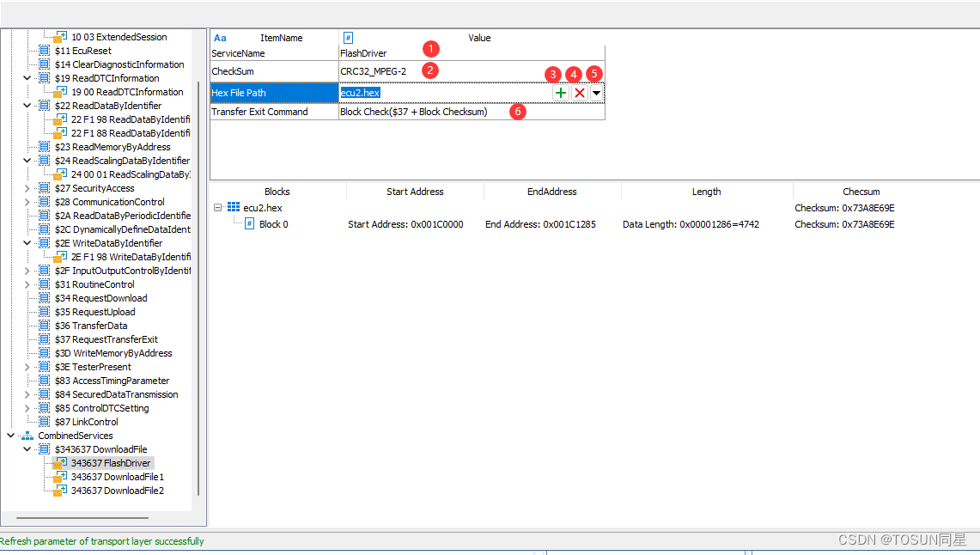Collapse the $343637 DownloadFile node

27,449
